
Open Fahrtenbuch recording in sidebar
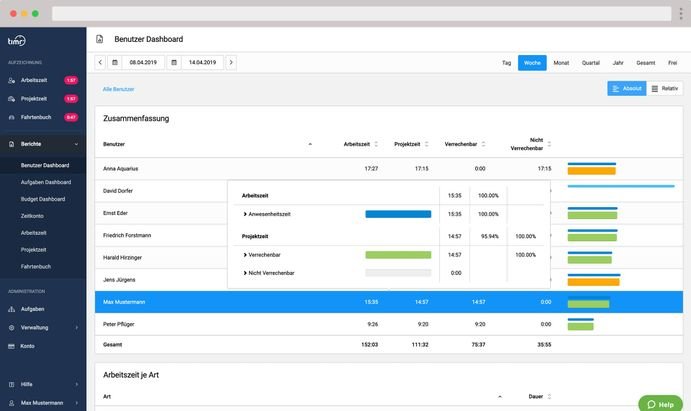(x=36, y=117)
